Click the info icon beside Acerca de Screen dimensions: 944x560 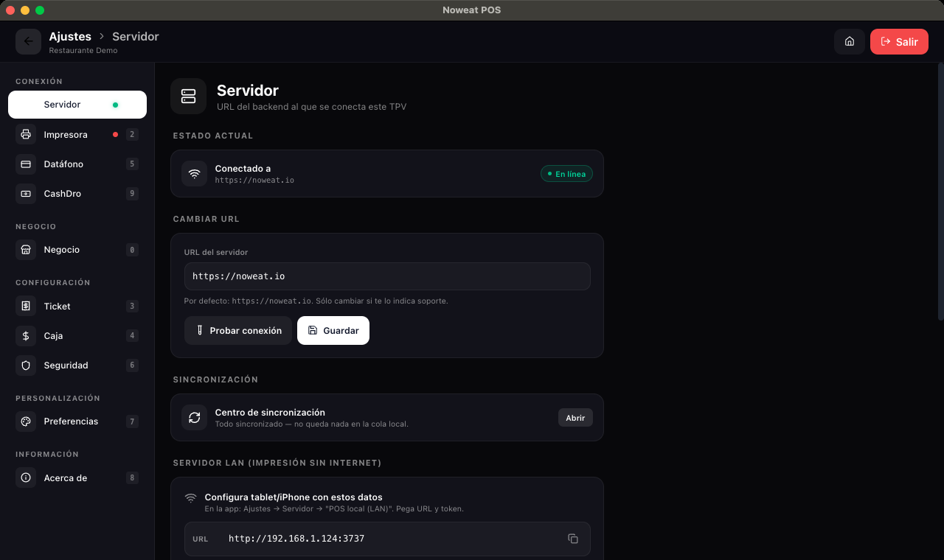[x=26, y=477]
